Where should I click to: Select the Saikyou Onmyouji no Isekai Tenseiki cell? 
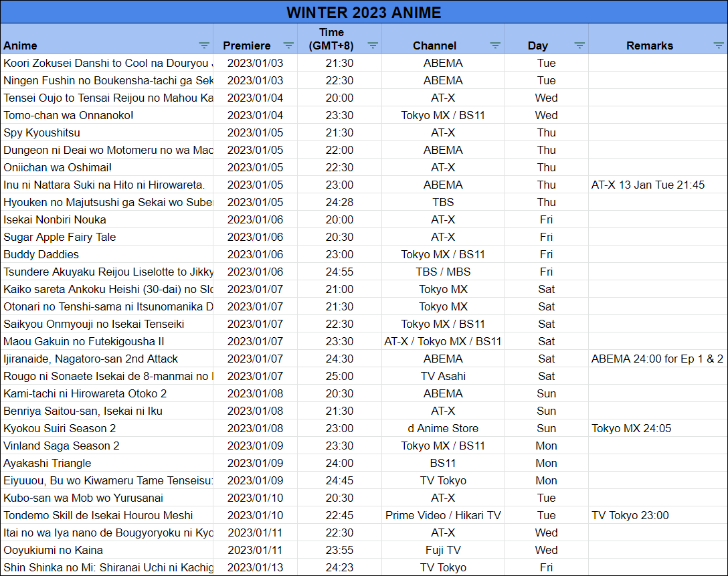107,324
